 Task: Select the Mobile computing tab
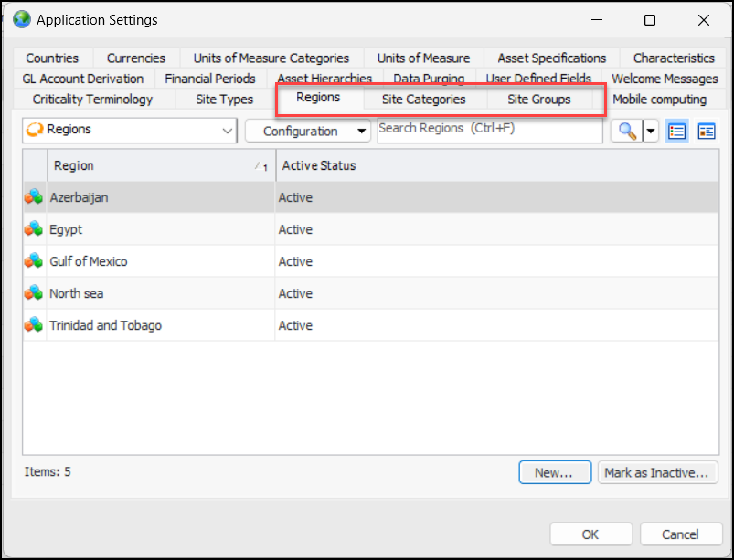point(659,100)
